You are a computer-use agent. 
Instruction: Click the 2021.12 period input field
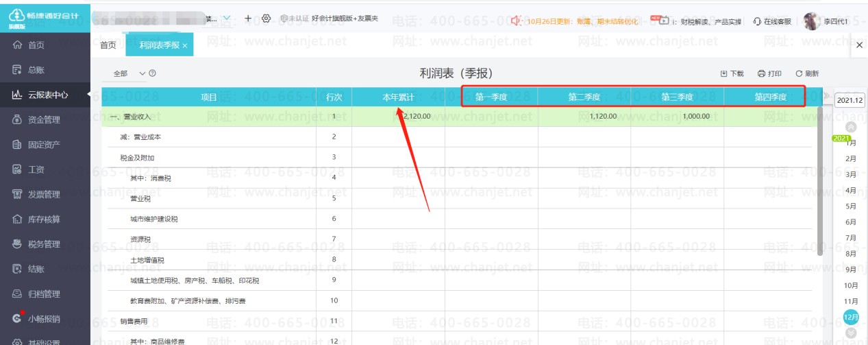[850, 100]
